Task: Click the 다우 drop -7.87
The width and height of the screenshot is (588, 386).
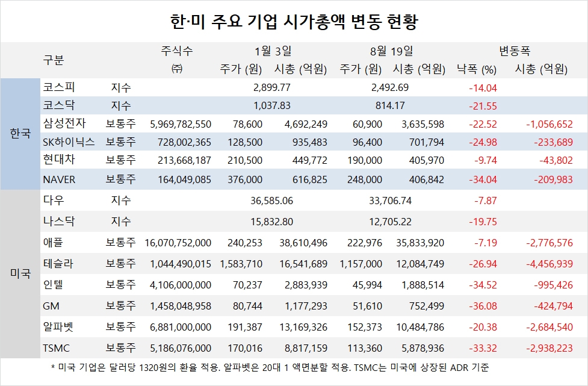Action: [485, 201]
